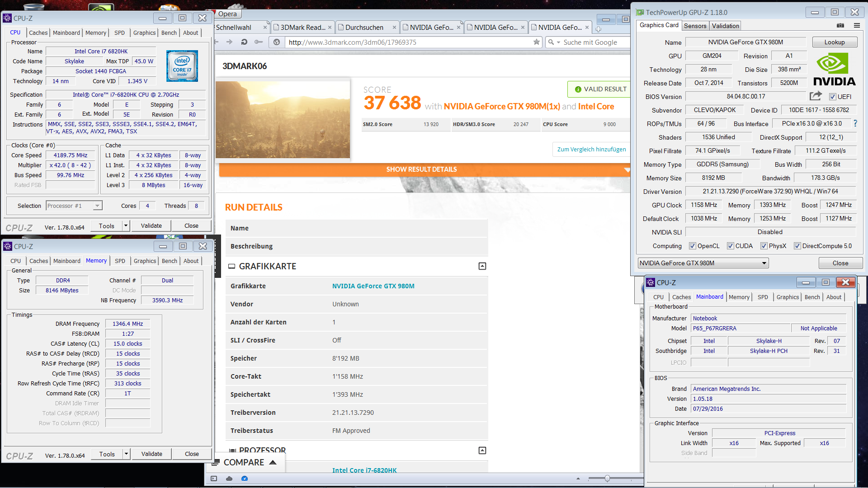868x488 pixels.
Task: Click Zum Vergleich hinzufügen button
Action: pyautogui.click(x=591, y=150)
